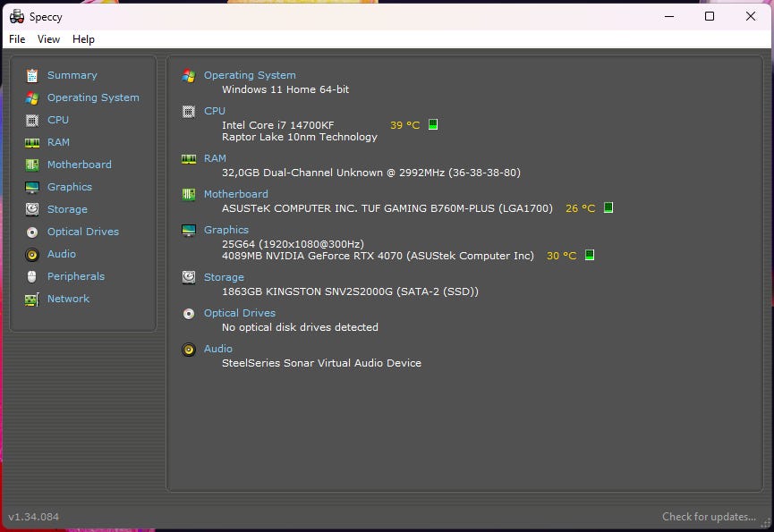Click the RAM stick icon in sidebar
This screenshot has width=774, height=532.
[32, 143]
